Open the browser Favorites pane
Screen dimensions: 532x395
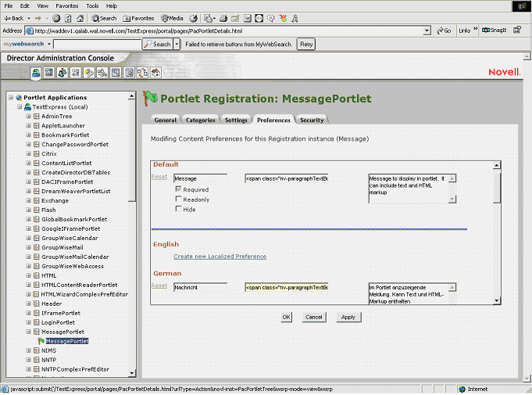pyautogui.click(x=138, y=18)
